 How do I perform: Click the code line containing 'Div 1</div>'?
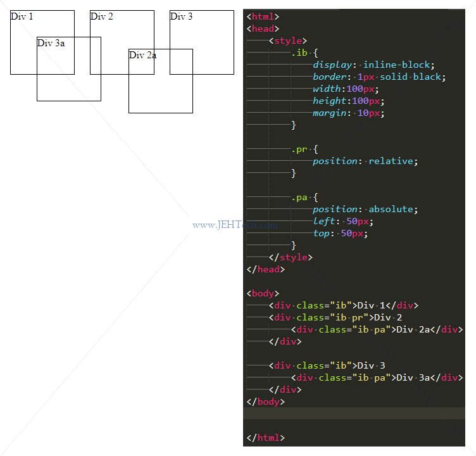click(344, 305)
